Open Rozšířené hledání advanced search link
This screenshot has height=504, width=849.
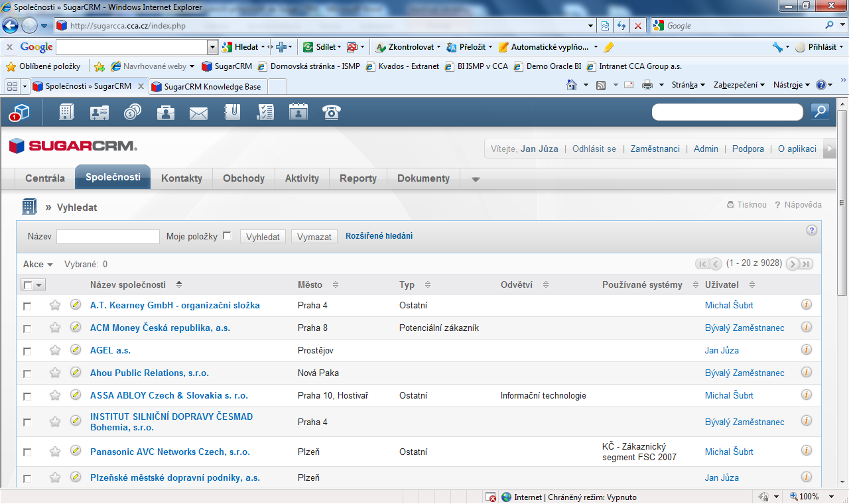[x=379, y=236]
